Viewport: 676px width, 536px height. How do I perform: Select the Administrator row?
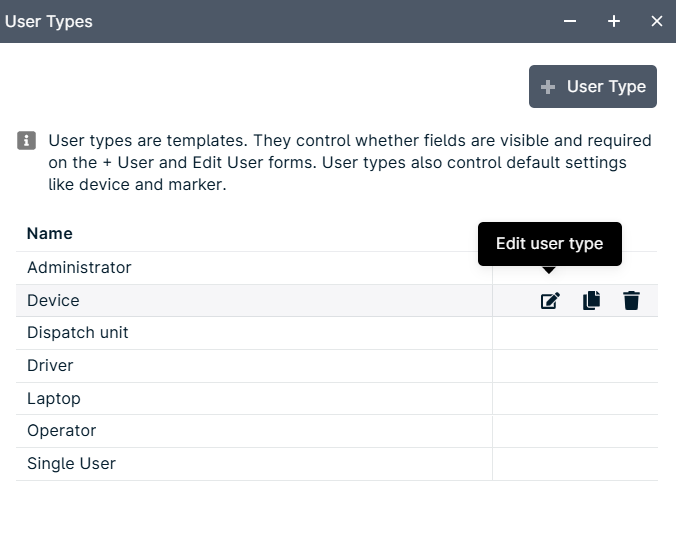(337, 268)
